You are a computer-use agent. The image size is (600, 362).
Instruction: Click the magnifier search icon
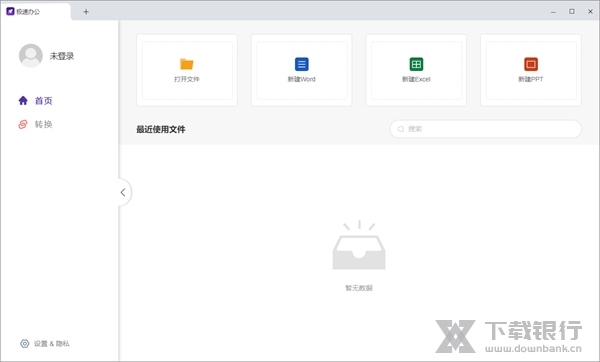(401, 129)
